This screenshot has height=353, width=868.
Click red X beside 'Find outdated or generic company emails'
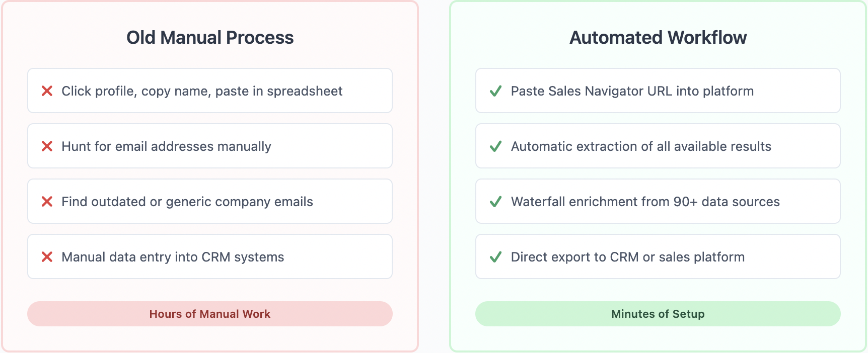(47, 202)
